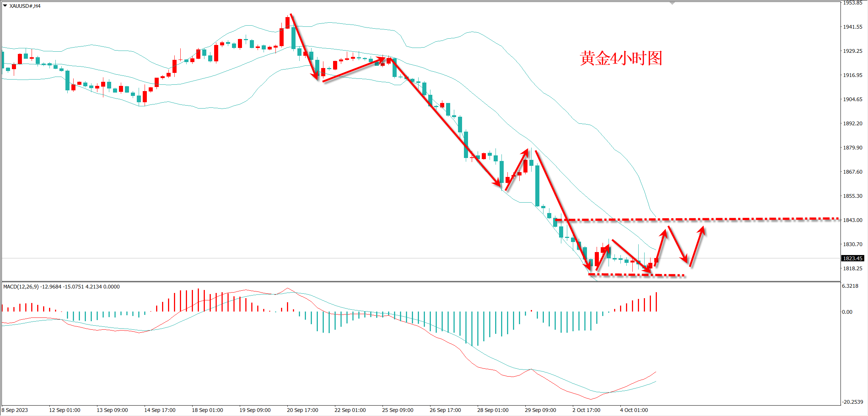
Task: Select the rightmost red upward arrow drawing
Action: (x=697, y=247)
